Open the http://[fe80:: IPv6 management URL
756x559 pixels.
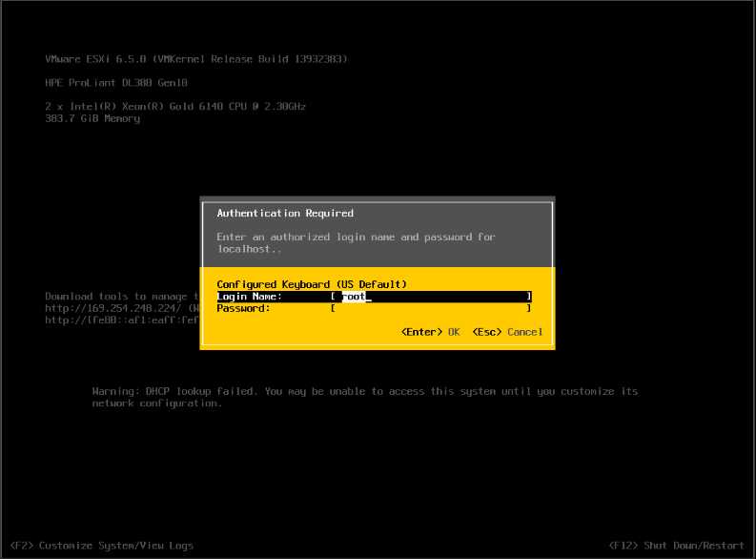coord(122,321)
